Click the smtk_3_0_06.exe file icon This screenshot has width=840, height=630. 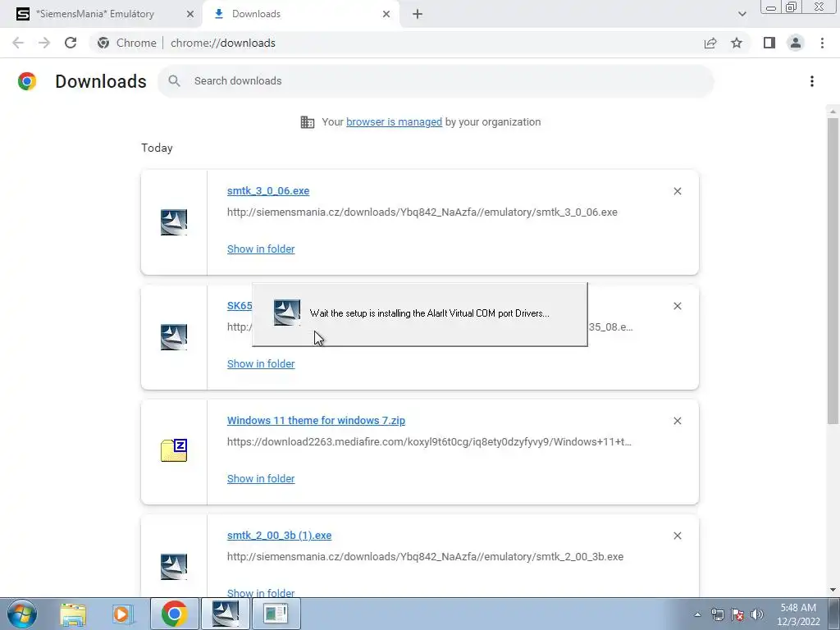pos(174,222)
